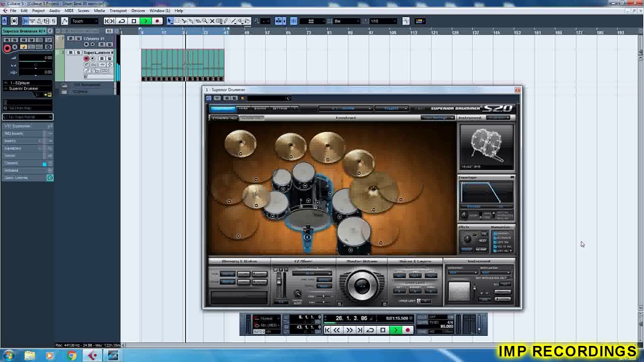Open the Devices menu
This screenshot has width=644, height=362.
pos(138,11)
